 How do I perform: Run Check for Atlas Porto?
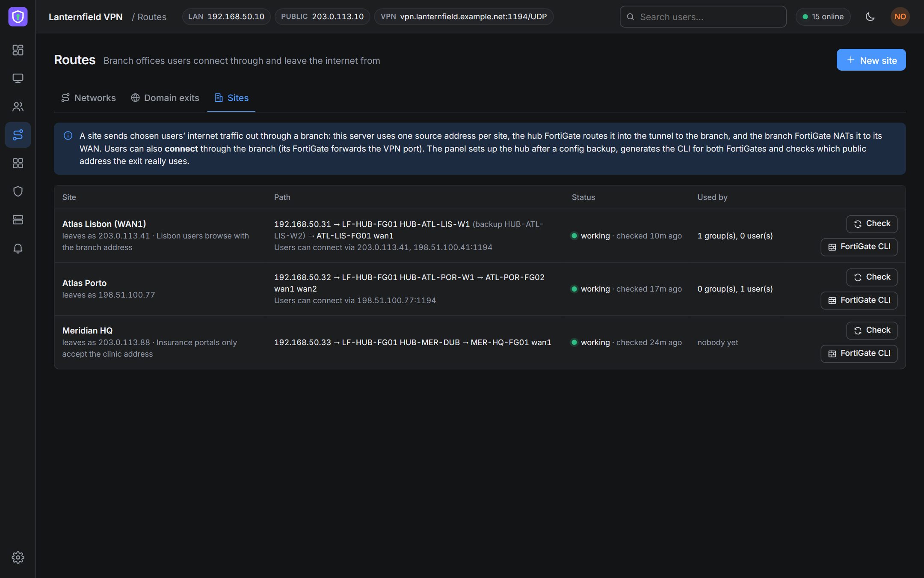pyautogui.click(x=872, y=277)
